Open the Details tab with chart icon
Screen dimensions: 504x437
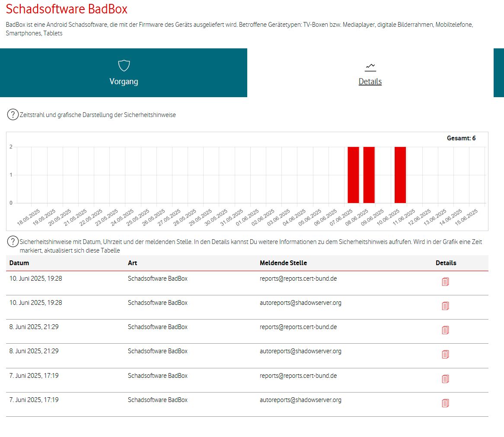(x=370, y=73)
